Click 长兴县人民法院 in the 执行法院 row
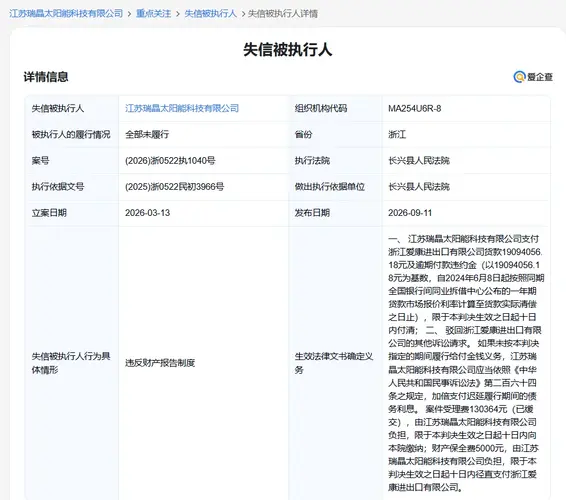The image size is (566, 500). pos(419,161)
